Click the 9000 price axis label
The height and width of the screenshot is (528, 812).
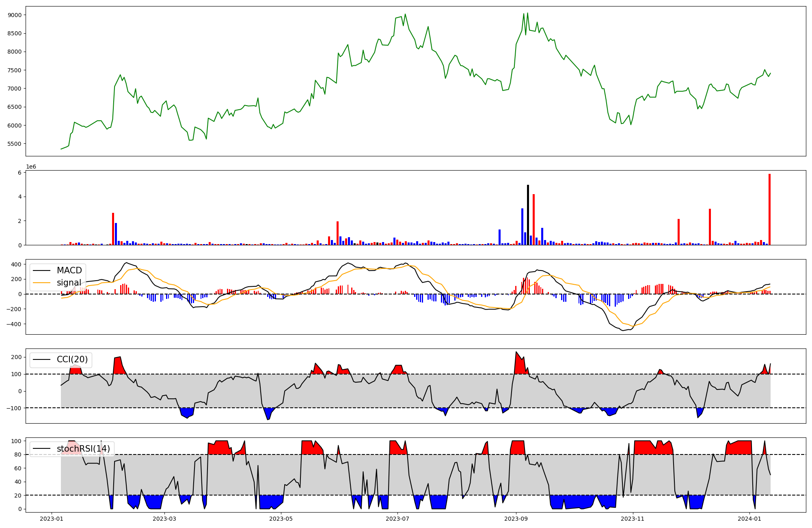coord(14,15)
